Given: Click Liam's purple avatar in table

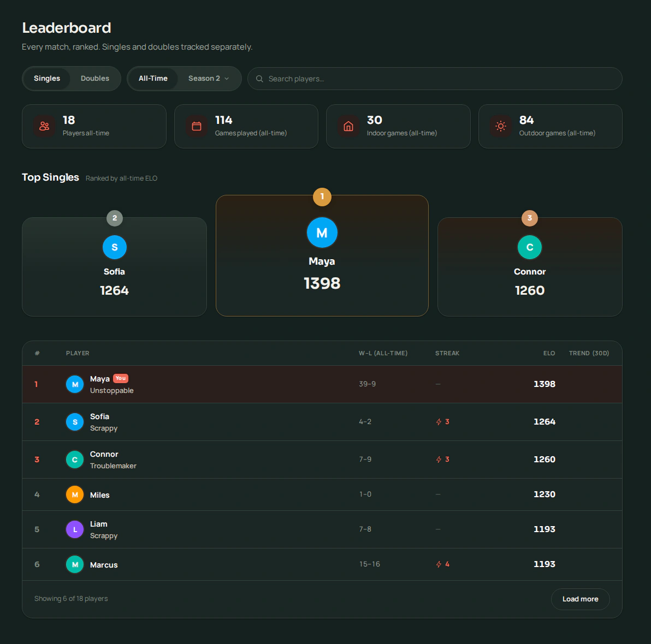Looking at the screenshot, I should click(75, 529).
